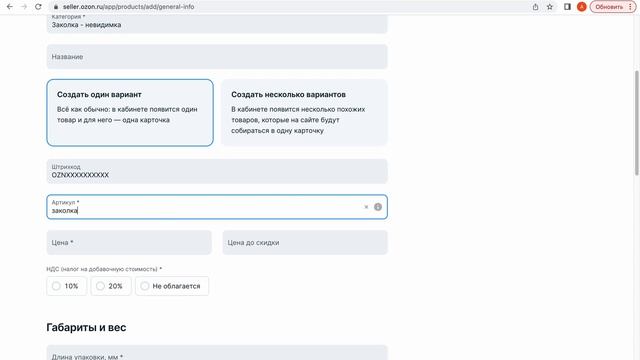Focus the Цена input field
This screenshot has height=360, width=640.
click(x=129, y=242)
